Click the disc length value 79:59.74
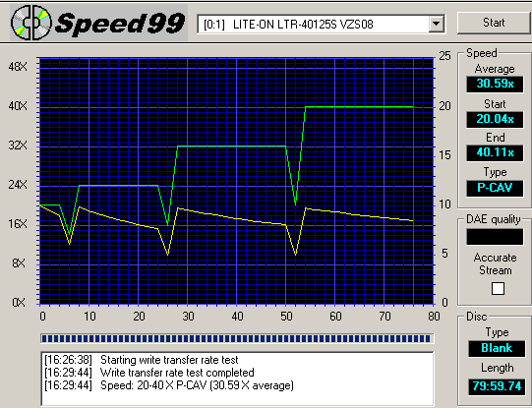Image resolution: width=532 pixels, height=408 pixels. 497,386
